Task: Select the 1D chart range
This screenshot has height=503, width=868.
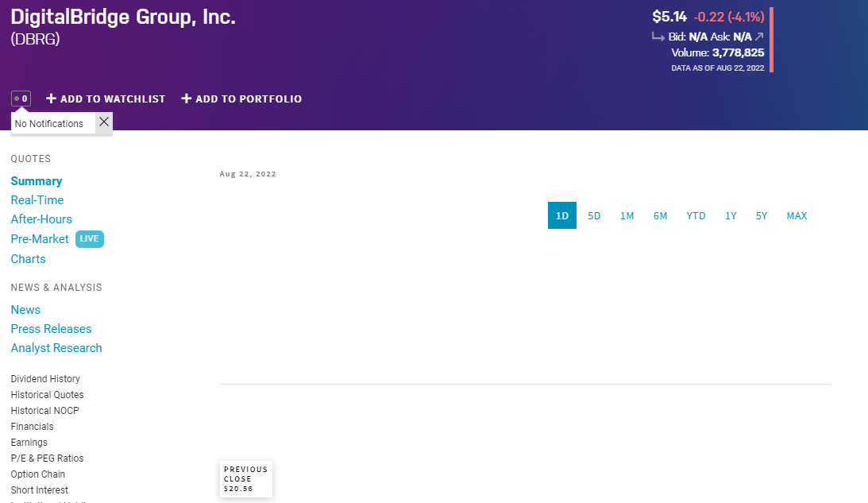Action: [562, 215]
